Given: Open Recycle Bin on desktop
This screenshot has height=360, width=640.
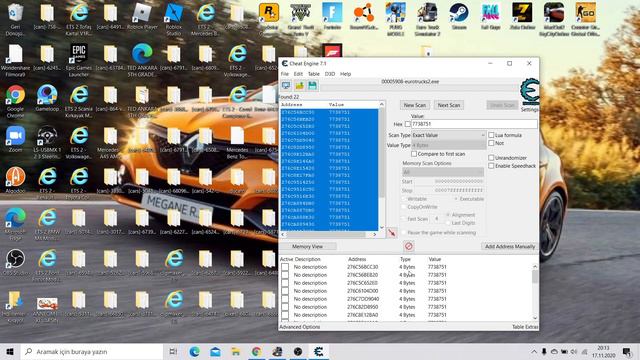Looking at the screenshot, I should 15,19.
